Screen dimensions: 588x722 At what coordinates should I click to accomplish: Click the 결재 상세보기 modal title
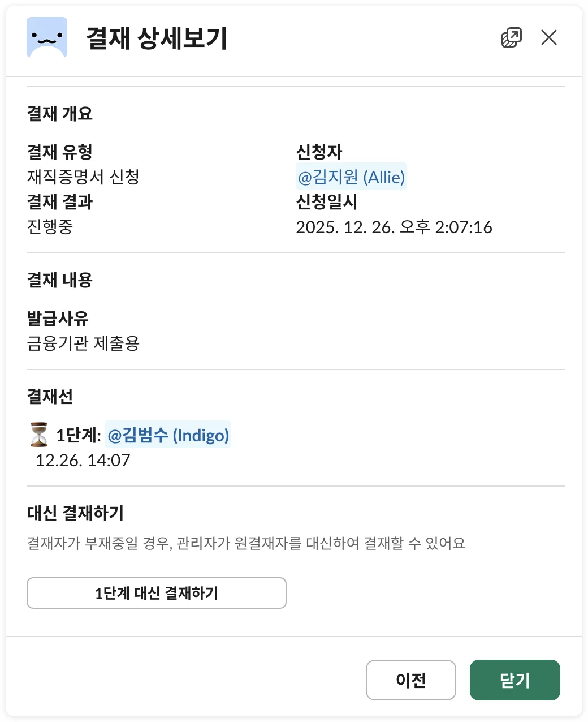coord(156,38)
